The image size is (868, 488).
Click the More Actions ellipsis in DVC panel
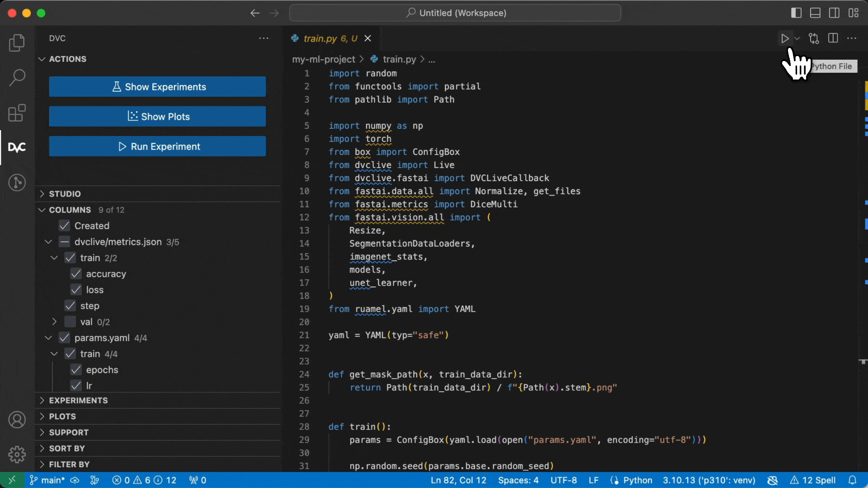click(x=264, y=38)
